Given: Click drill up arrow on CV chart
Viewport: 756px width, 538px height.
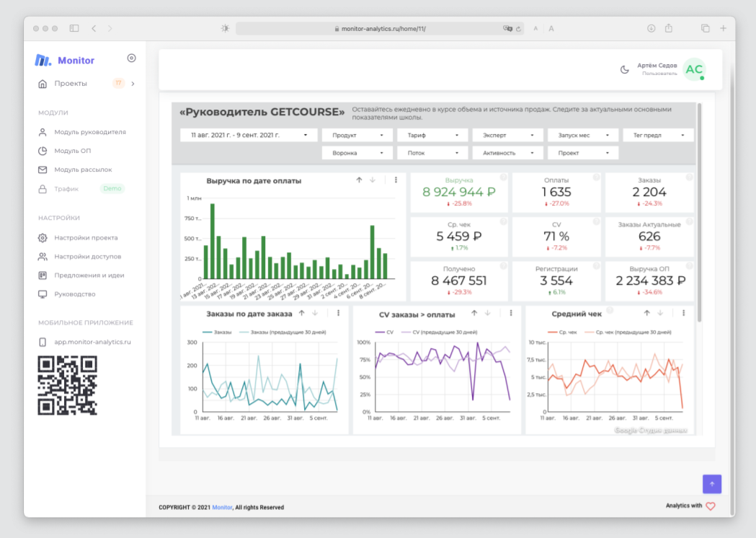Looking at the screenshot, I should click(474, 313).
